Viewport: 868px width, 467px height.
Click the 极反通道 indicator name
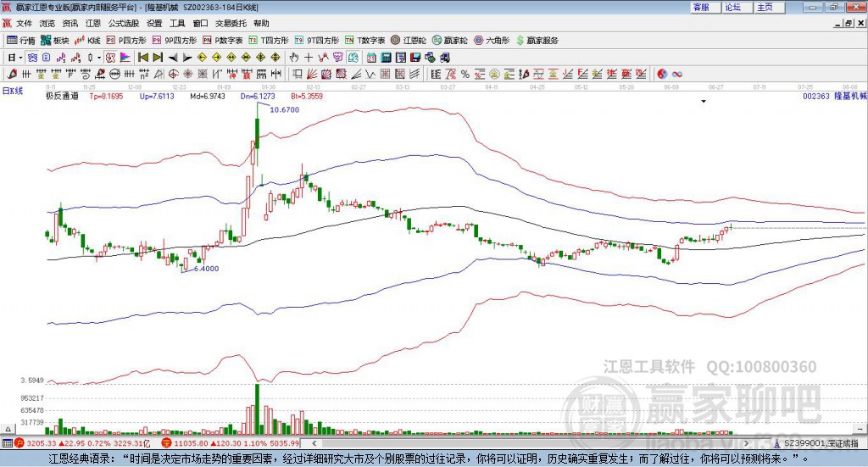[x=62, y=97]
